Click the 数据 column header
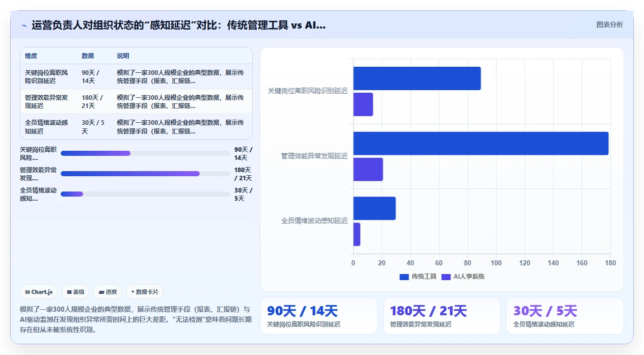 pyautogui.click(x=88, y=56)
